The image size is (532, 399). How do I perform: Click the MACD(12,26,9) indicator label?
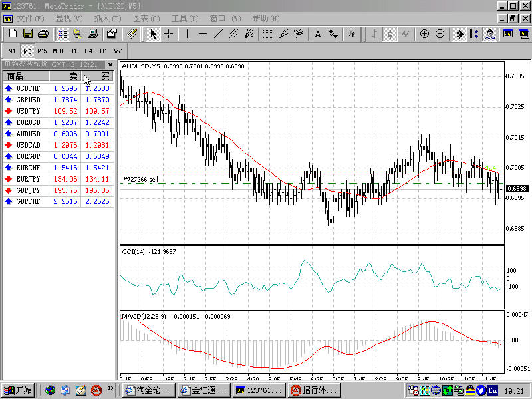pos(144,317)
